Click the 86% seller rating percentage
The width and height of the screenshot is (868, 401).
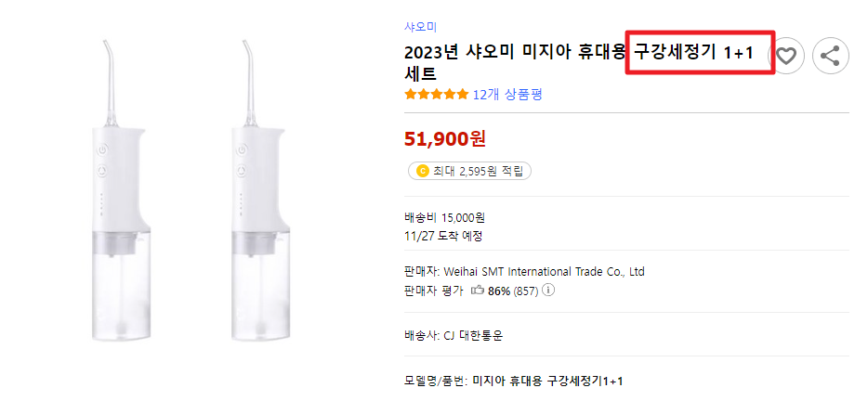pos(500,291)
